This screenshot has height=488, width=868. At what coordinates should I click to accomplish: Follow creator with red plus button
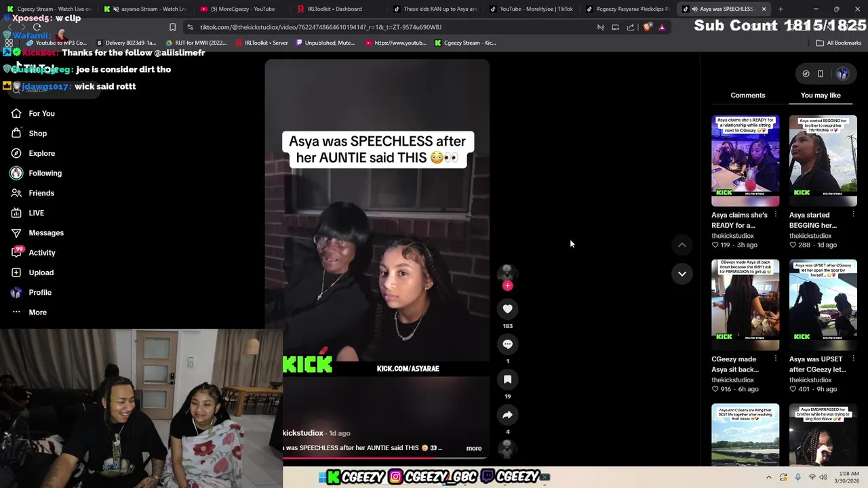[x=507, y=285]
